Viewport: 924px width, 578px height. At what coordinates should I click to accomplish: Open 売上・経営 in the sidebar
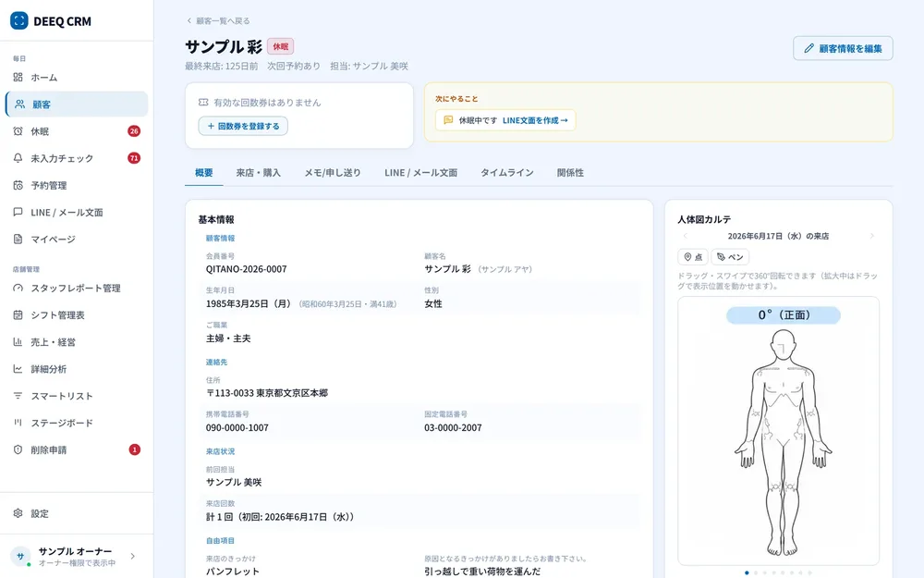[77, 342]
